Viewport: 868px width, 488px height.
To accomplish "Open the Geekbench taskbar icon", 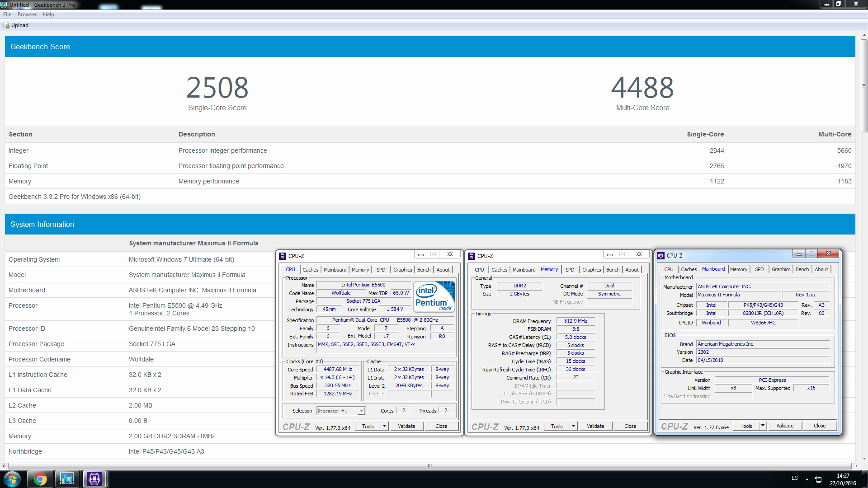I will pos(67,479).
